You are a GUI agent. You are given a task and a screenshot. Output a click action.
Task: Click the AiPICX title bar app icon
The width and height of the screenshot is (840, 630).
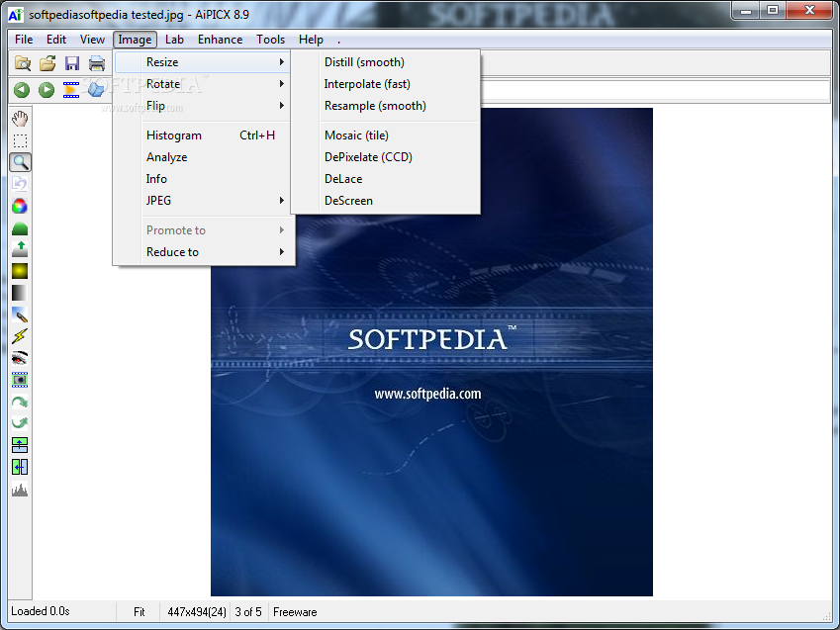[x=17, y=15]
